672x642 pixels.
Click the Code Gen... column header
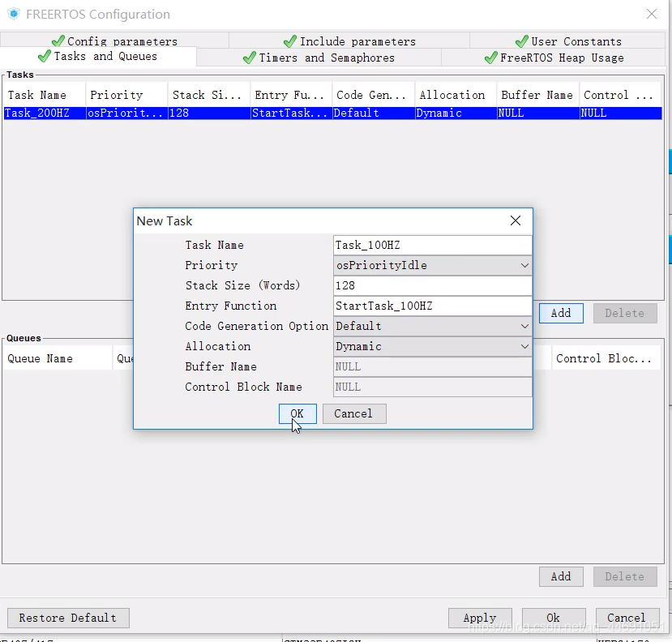(x=374, y=95)
